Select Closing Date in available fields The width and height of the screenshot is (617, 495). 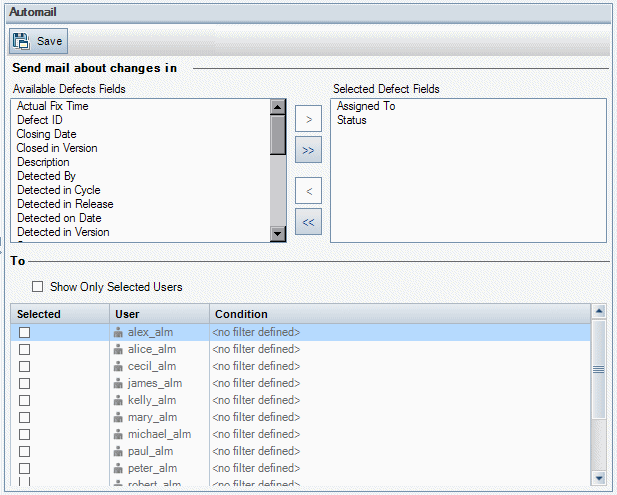click(x=47, y=134)
